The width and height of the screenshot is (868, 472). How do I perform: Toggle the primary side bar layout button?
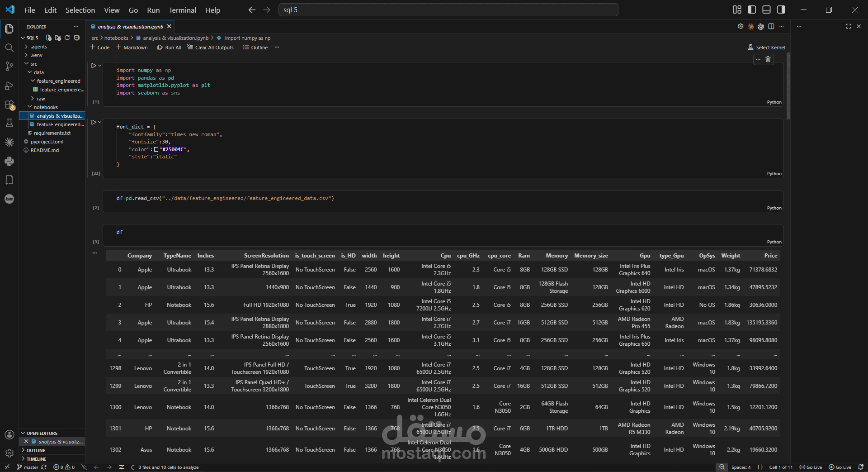click(752, 10)
